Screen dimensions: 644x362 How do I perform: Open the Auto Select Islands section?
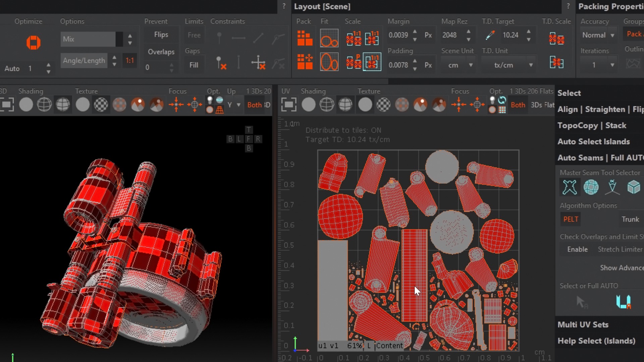coord(593,141)
